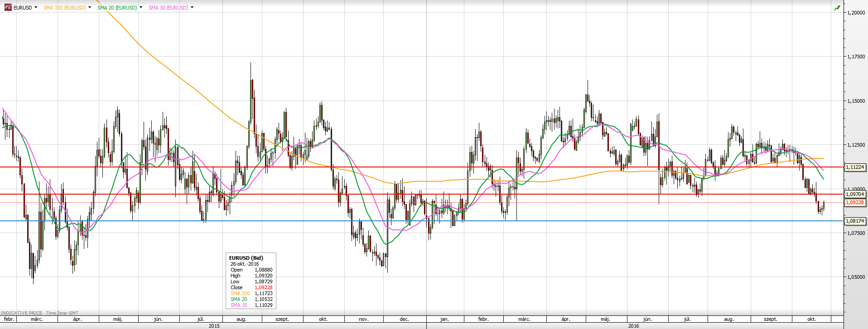Click the High value 1,09320

point(264,276)
